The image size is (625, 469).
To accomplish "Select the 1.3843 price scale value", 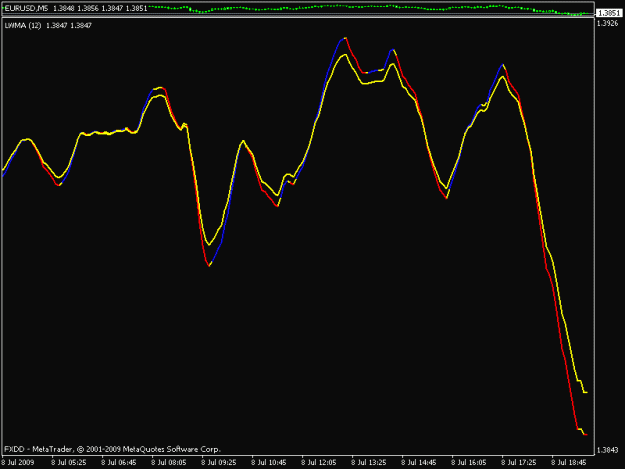I will point(607,450).
